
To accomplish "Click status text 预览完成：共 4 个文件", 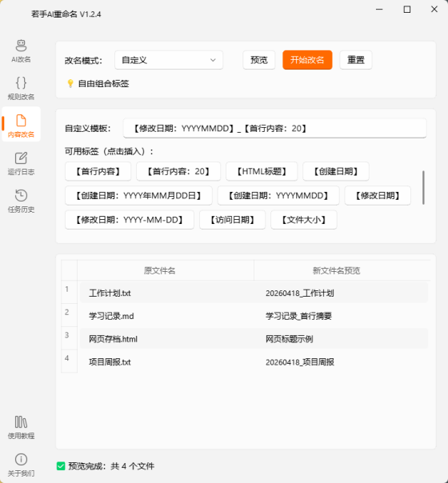I will point(111,466).
